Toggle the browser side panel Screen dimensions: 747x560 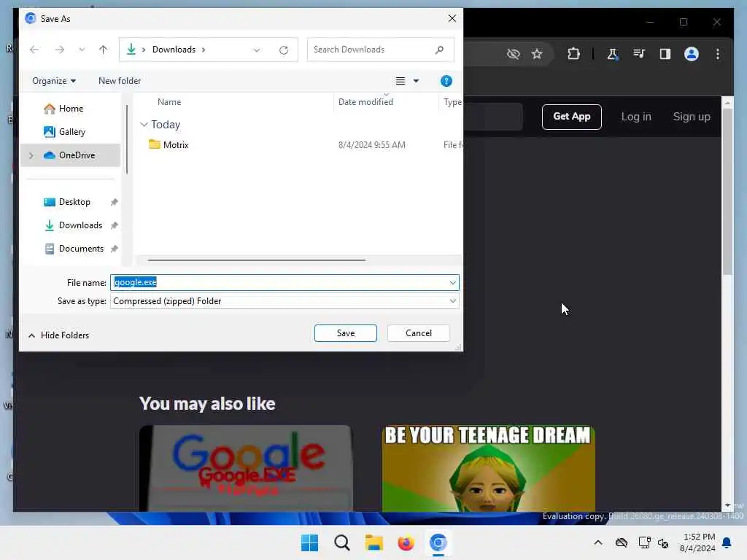pyautogui.click(x=665, y=54)
